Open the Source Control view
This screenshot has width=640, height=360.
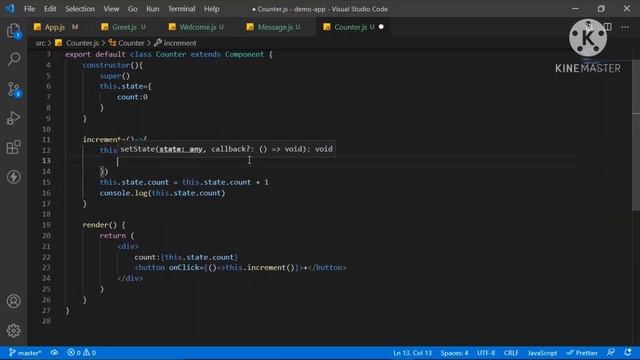click(13, 89)
